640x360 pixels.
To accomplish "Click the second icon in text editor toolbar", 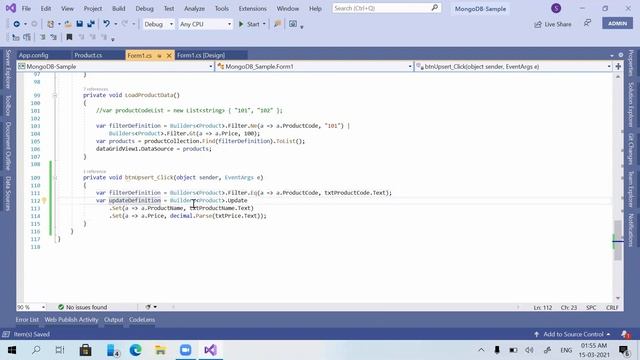I will (x=27, y=37).
